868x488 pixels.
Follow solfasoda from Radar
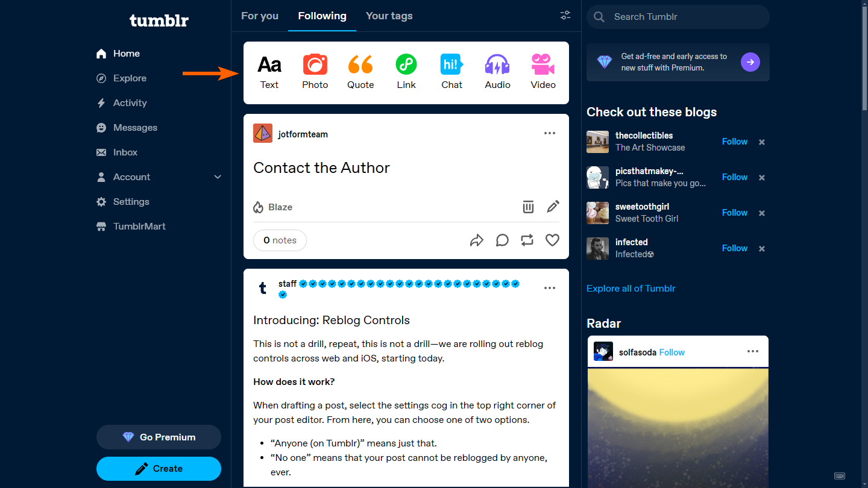[672, 352]
